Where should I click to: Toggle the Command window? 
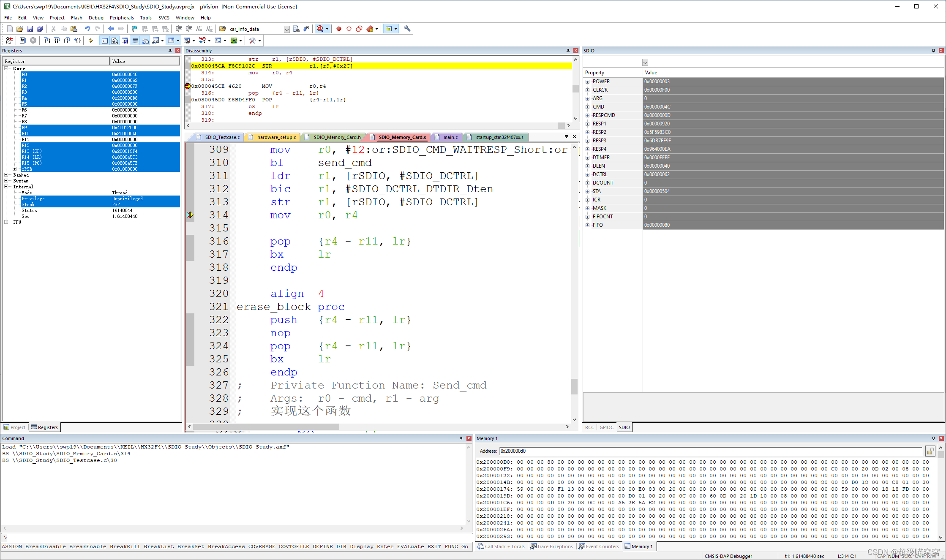tap(105, 41)
